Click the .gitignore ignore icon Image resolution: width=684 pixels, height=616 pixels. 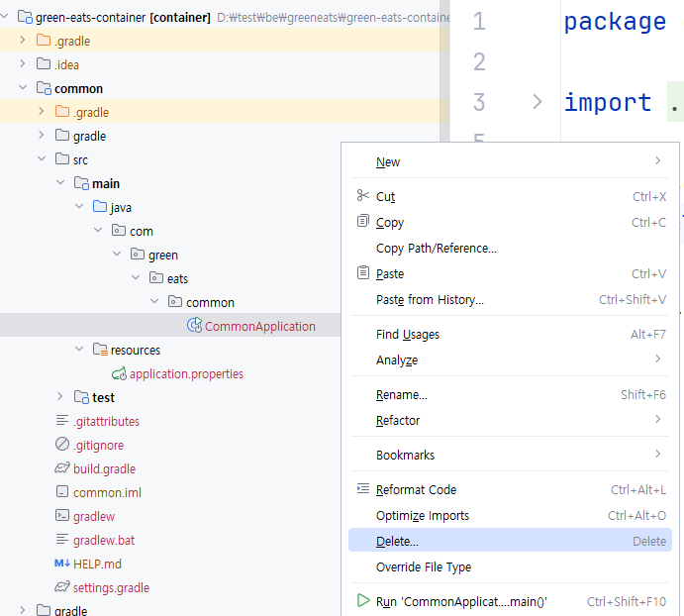pyautogui.click(x=62, y=445)
